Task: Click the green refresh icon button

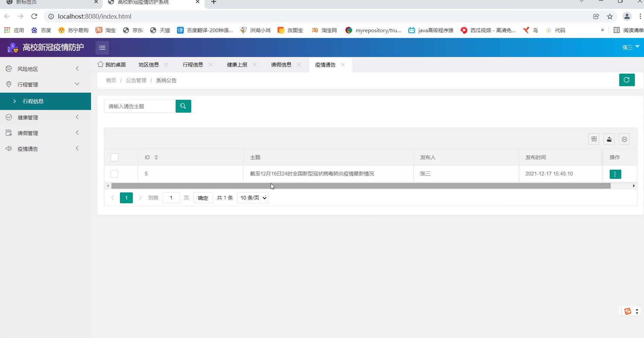Action: [627, 80]
